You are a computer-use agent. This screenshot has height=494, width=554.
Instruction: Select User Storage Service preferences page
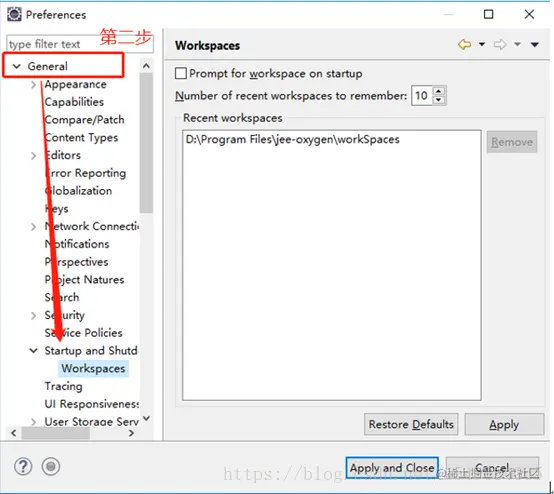(x=92, y=421)
